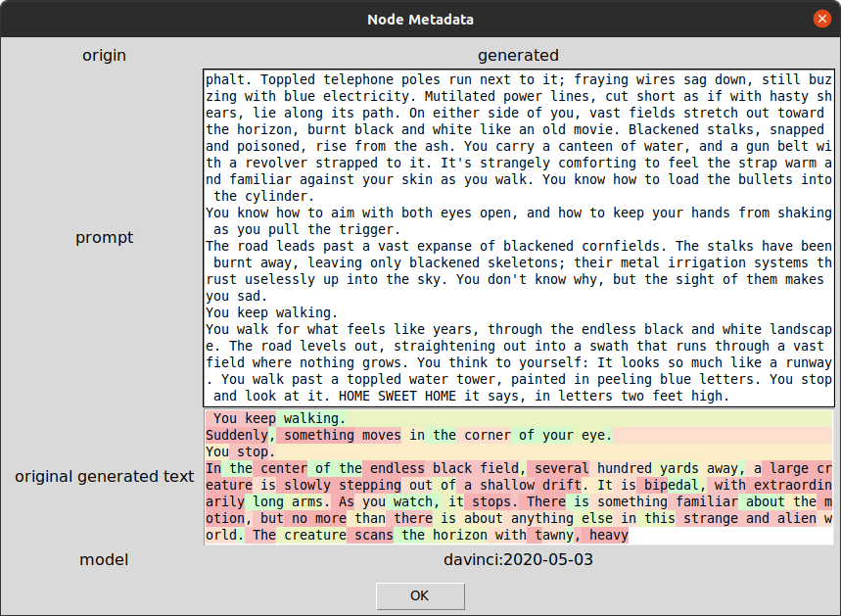This screenshot has height=616, width=841.
Task: Click inside the prompt text box
Action: (x=519, y=238)
